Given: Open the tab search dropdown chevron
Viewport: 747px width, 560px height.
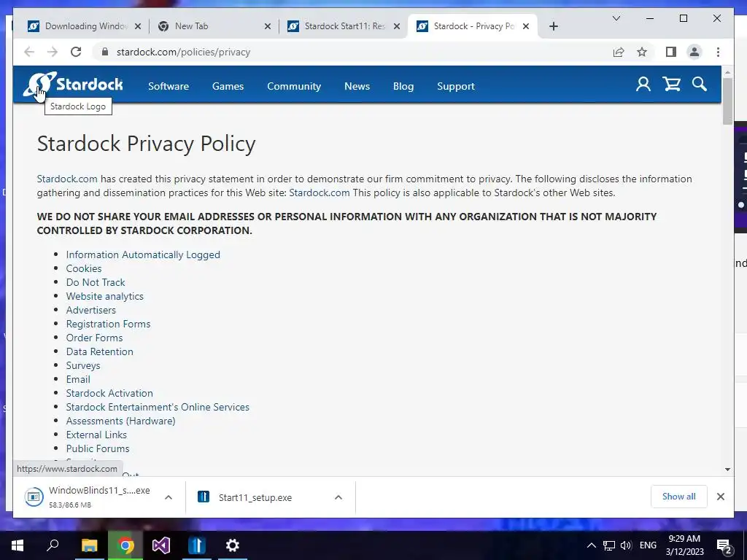Looking at the screenshot, I should pyautogui.click(x=616, y=18).
